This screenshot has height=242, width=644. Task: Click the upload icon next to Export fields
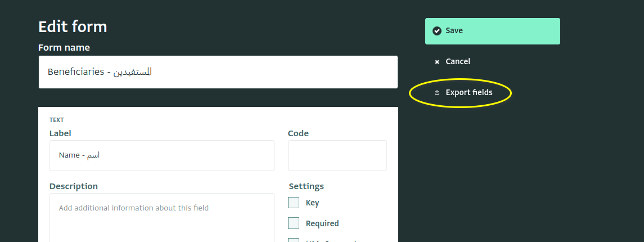pos(437,92)
